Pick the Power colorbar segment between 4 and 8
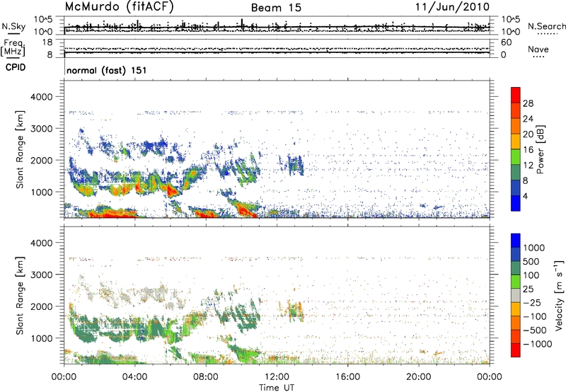 pyautogui.click(x=516, y=188)
